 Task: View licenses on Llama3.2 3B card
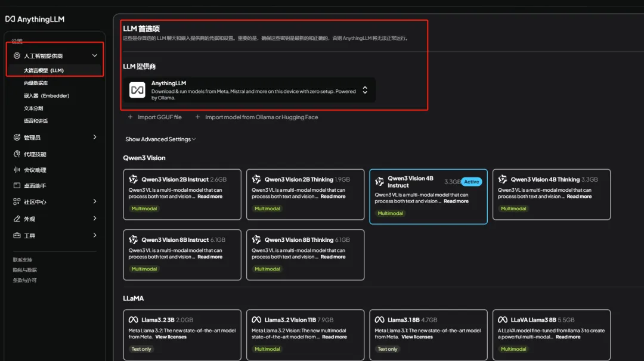pyautogui.click(x=171, y=337)
